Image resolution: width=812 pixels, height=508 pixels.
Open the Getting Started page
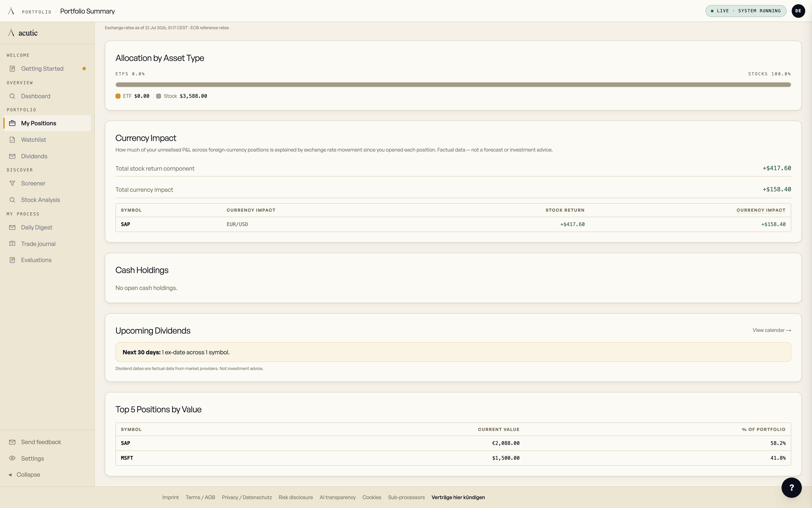pyautogui.click(x=47, y=69)
